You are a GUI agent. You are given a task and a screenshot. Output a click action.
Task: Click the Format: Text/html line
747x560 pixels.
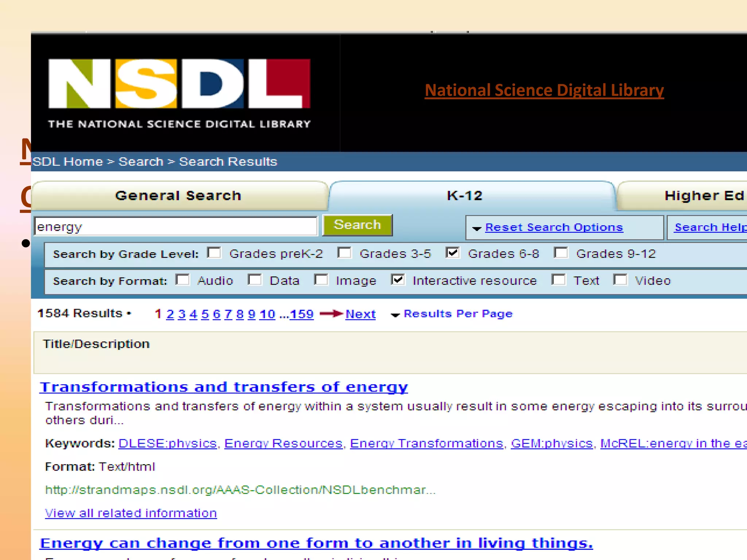(100, 467)
